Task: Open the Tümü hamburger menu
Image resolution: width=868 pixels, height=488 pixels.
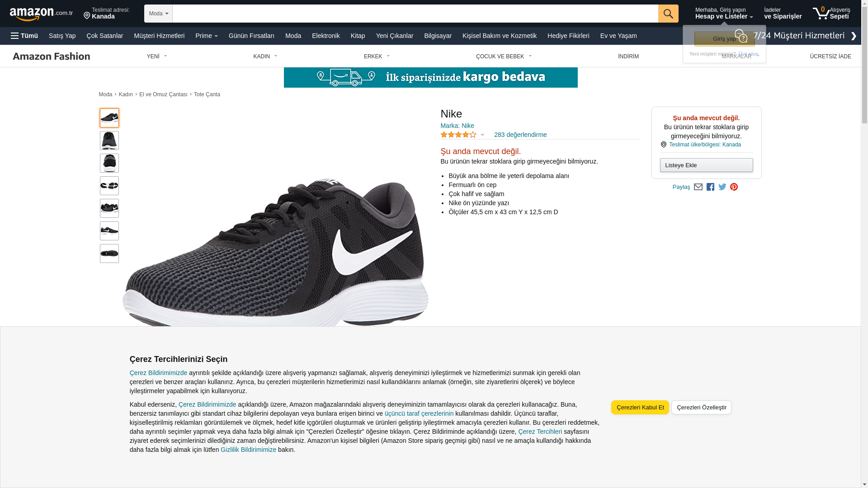Action: pyautogui.click(x=24, y=36)
